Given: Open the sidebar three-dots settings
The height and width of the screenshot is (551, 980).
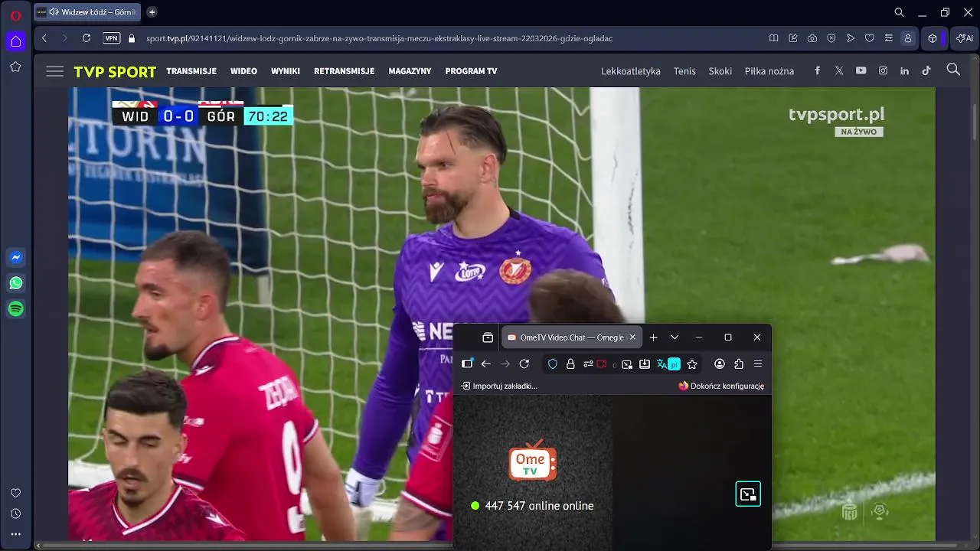Looking at the screenshot, I should click(15, 534).
